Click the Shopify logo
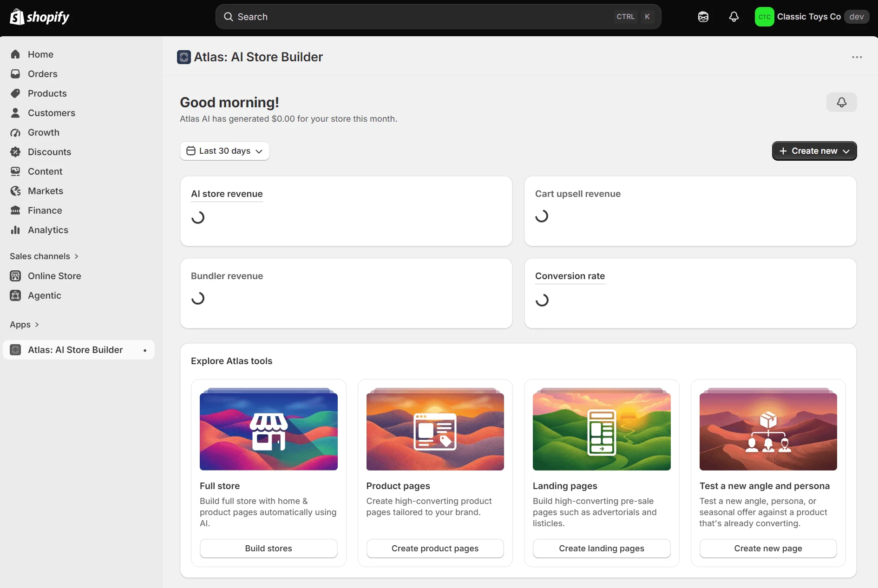Image resolution: width=878 pixels, height=588 pixels. [39, 17]
